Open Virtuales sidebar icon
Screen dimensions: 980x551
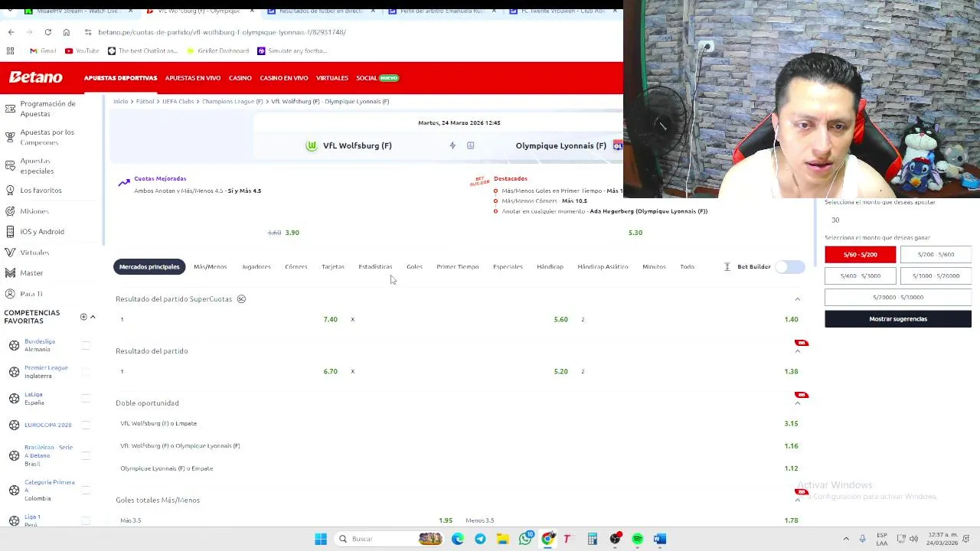pos(10,252)
